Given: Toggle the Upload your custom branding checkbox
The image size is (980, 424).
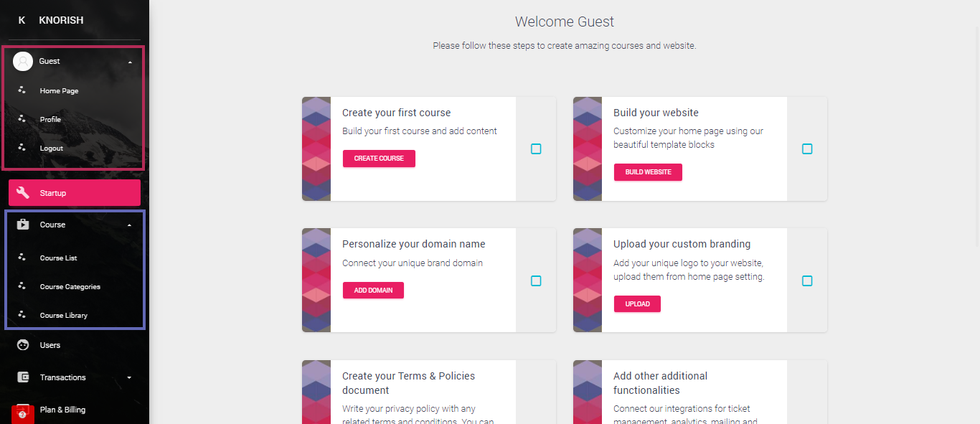Looking at the screenshot, I should 807,281.
